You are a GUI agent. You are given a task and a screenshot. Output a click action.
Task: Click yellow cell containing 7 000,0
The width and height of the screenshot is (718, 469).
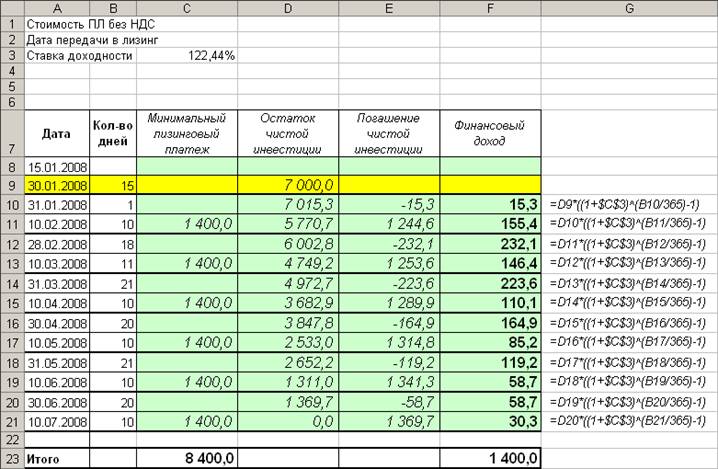tap(288, 185)
